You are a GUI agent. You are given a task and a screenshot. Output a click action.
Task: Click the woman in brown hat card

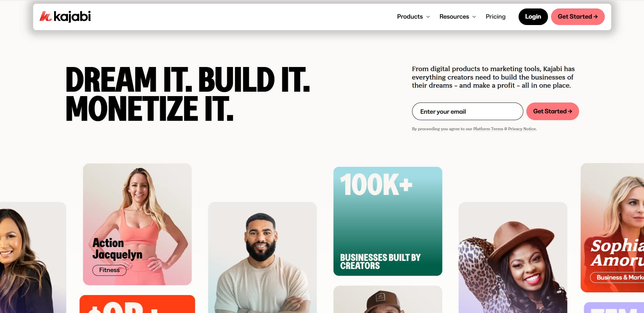[513, 258]
